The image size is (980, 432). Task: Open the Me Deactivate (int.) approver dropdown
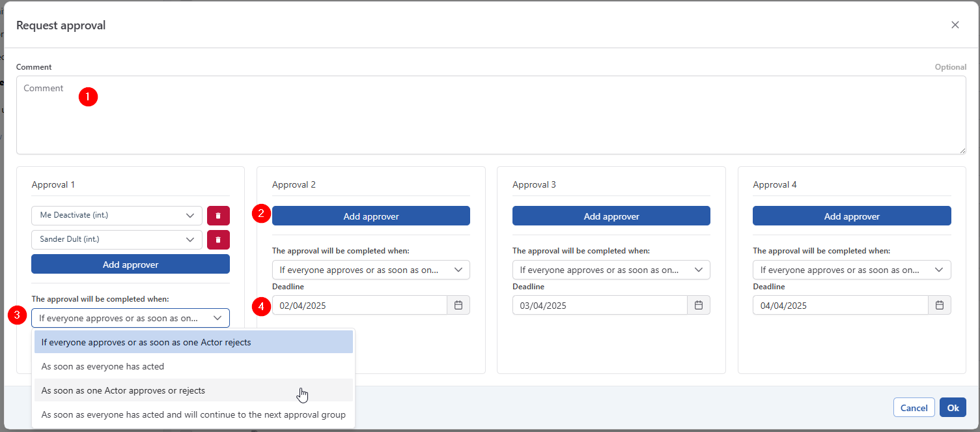click(x=117, y=216)
